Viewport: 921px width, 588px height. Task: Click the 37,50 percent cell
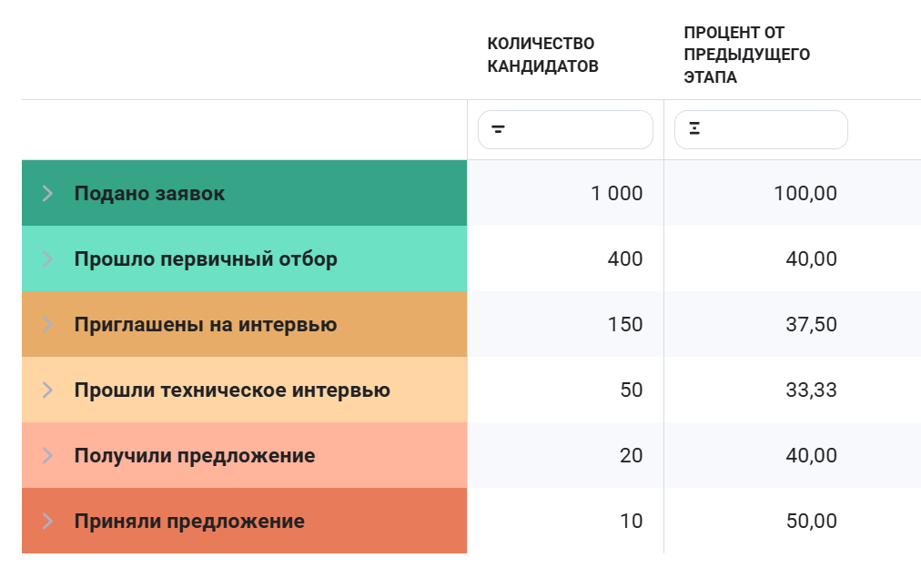click(x=793, y=324)
